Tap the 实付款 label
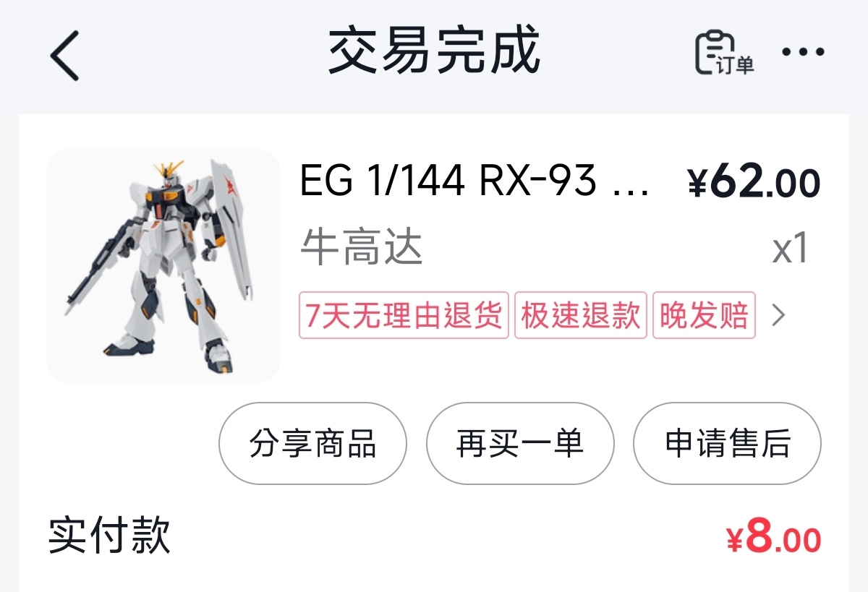 (x=109, y=536)
